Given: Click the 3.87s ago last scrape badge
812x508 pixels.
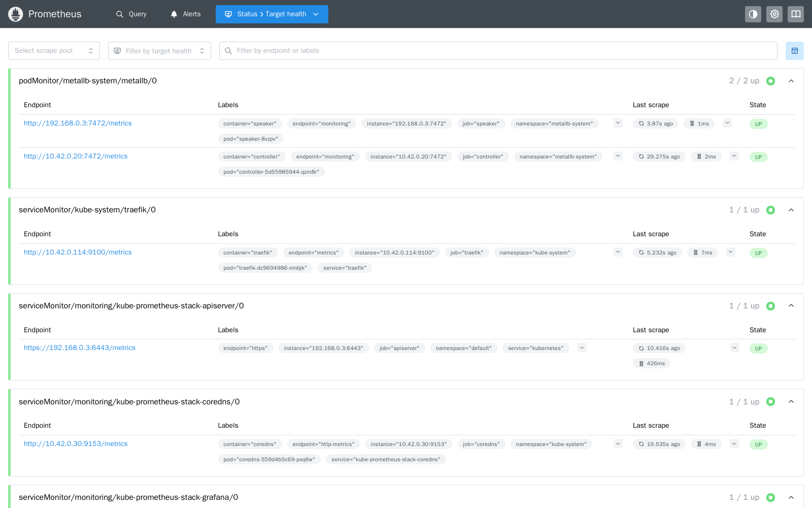Looking at the screenshot, I should 656,124.
